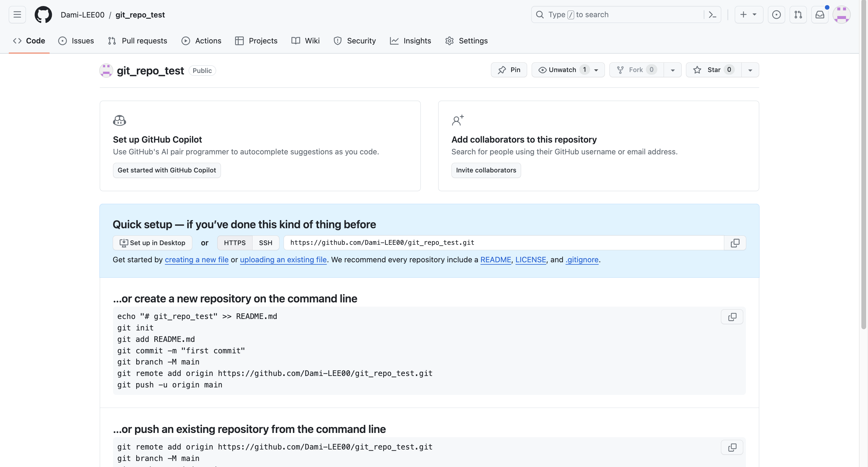Click the Dami-LEE00 owner breadcrumb
The height and width of the screenshot is (467, 868).
click(83, 14)
